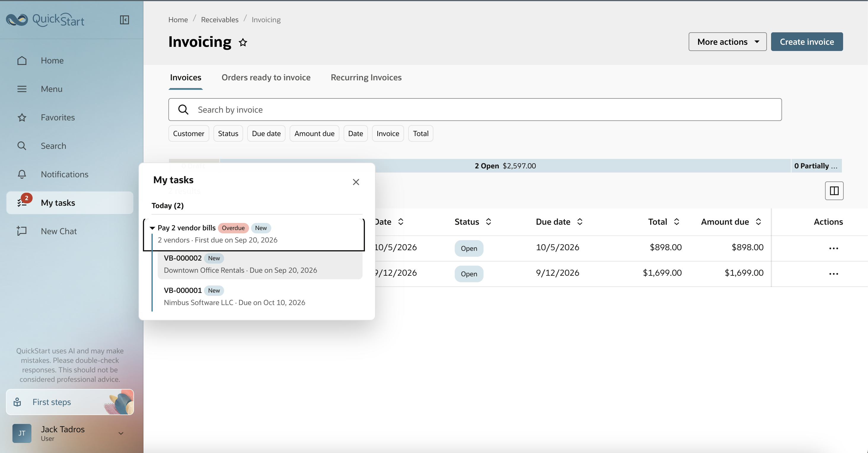Viewport: 868px width, 453px height.
Task: Switch to Orders ready to invoice tab
Action: tap(266, 77)
